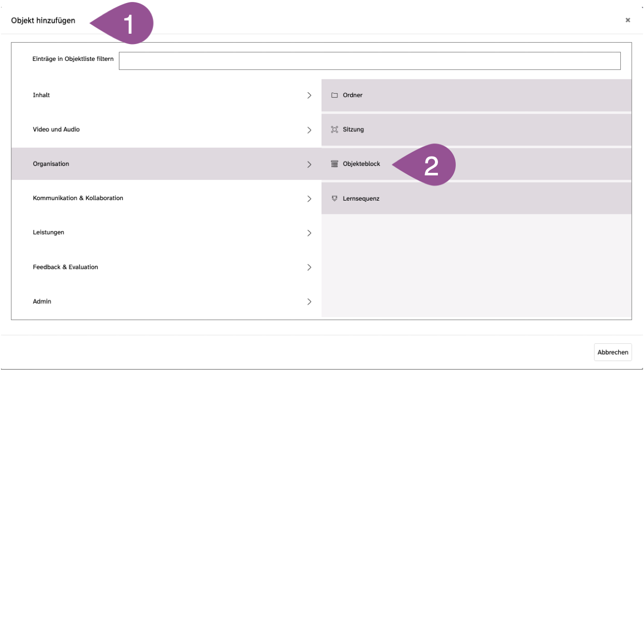644x644 pixels.
Task: Select the Organisation category
Action: [166, 164]
